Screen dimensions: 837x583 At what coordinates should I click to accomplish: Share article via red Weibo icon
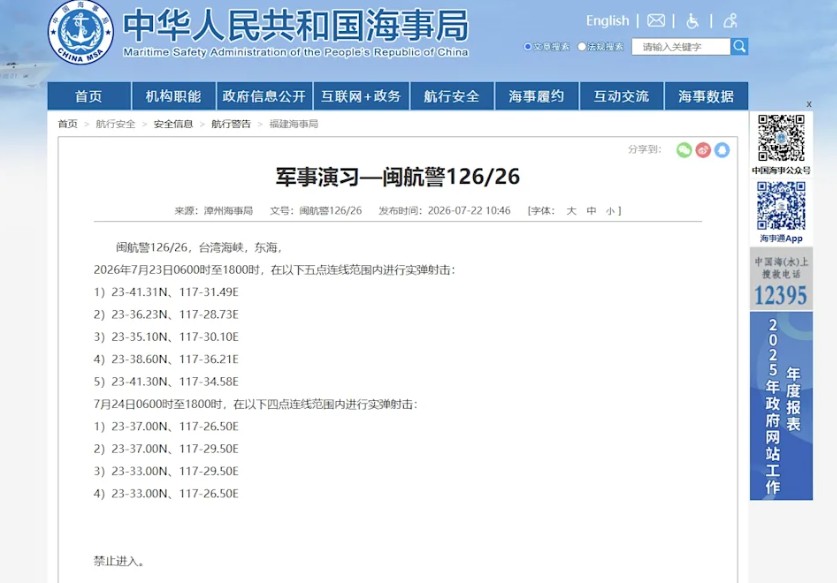pos(703,150)
